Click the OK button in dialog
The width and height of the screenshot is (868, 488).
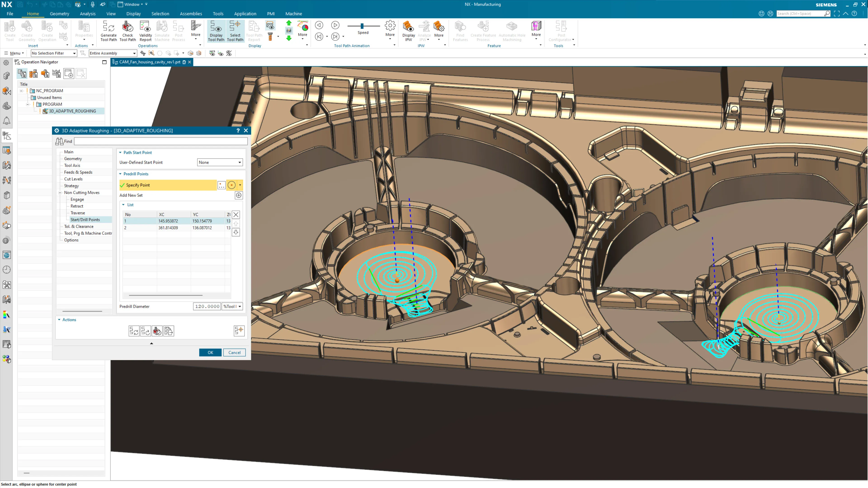point(210,352)
